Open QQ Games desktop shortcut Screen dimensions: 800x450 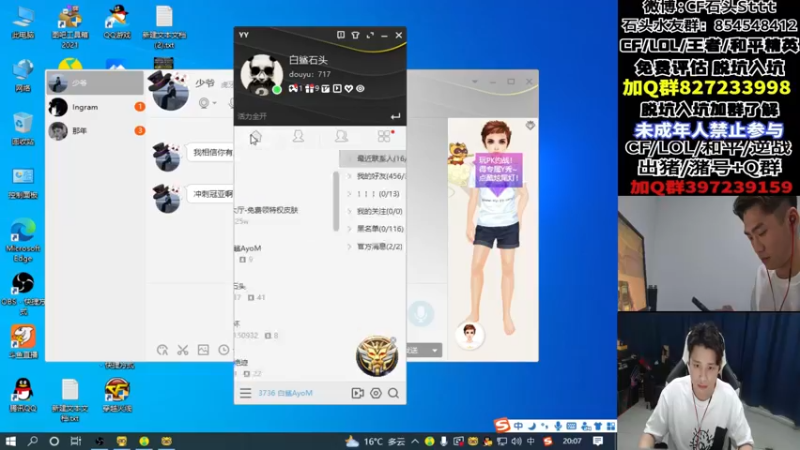coord(117,22)
